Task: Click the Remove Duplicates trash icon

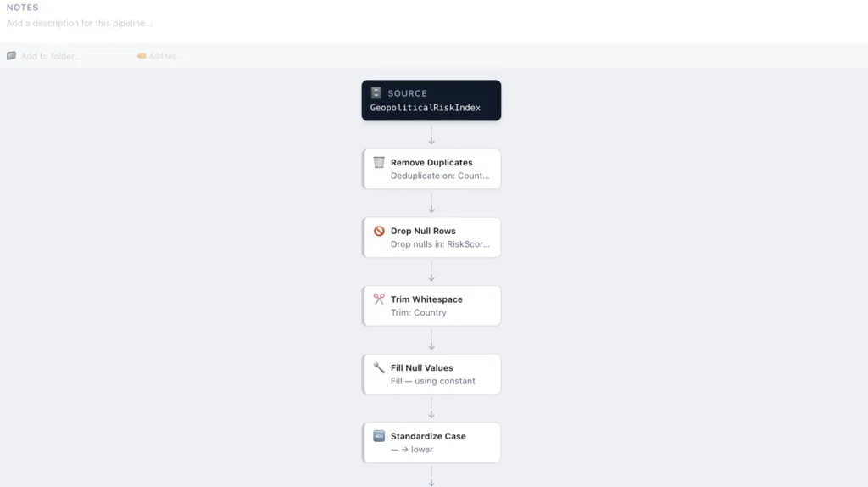Action: pos(379,162)
